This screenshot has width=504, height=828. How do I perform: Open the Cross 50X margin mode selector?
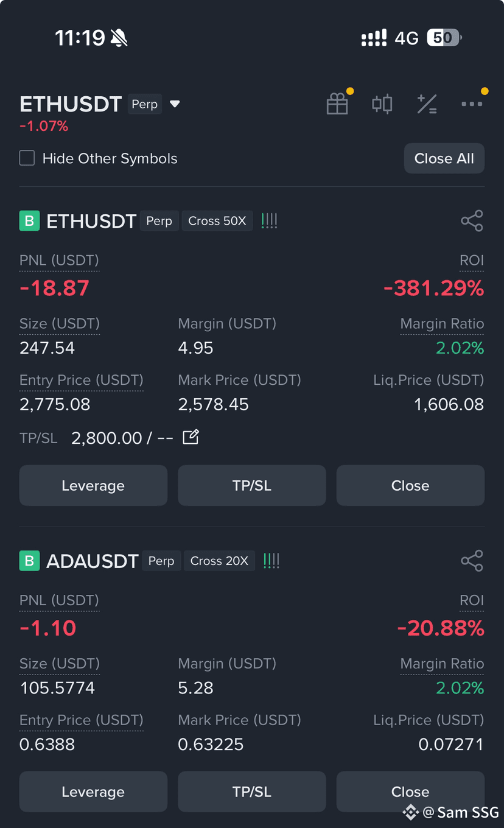tap(217, 221)
